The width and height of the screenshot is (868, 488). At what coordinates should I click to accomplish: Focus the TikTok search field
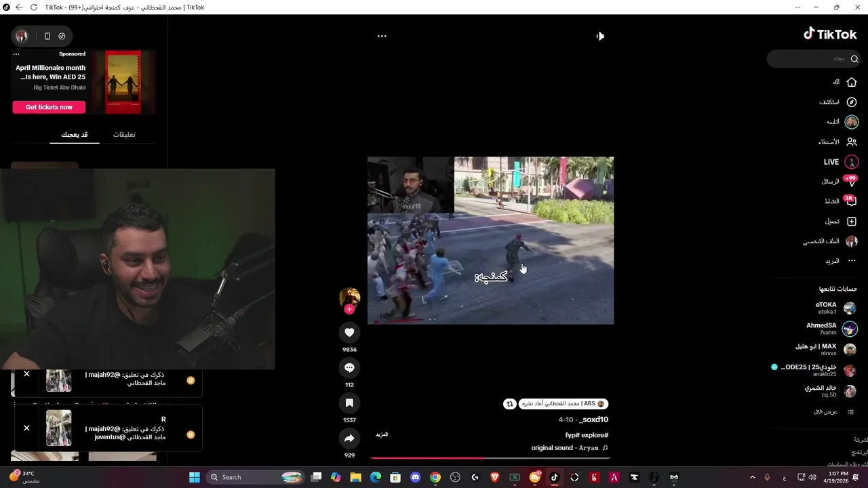[814, 59]
